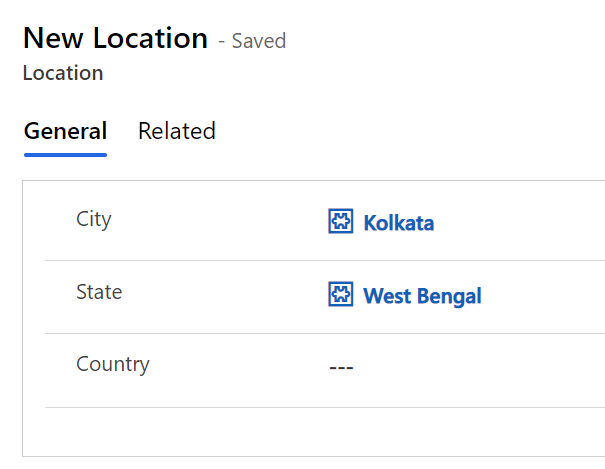Select the State field label

tap(99, 292)
